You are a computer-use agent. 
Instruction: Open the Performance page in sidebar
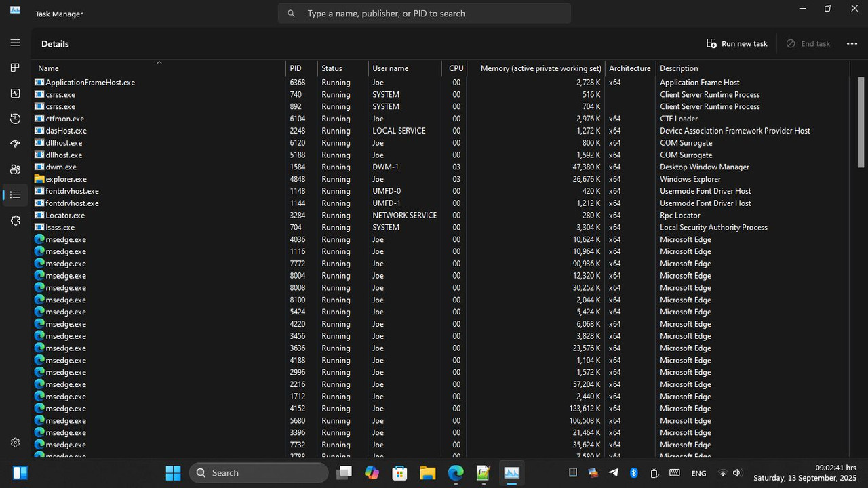(15, 94)
